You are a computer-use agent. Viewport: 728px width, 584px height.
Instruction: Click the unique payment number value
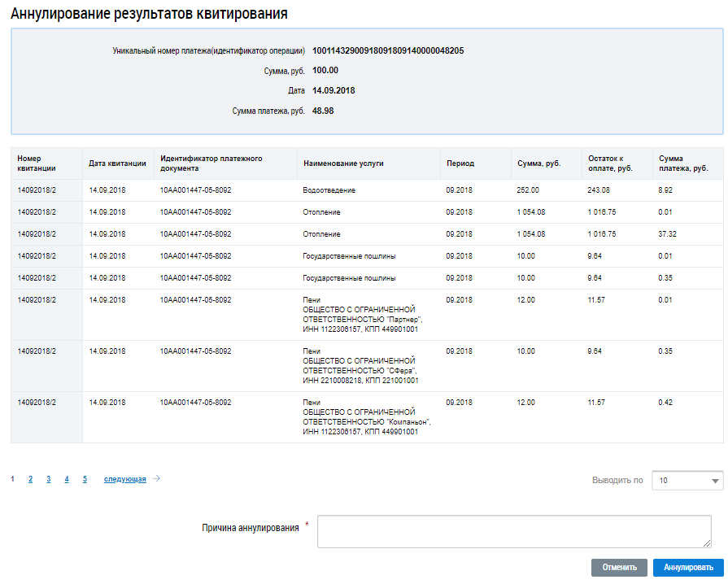pos(388,50)
